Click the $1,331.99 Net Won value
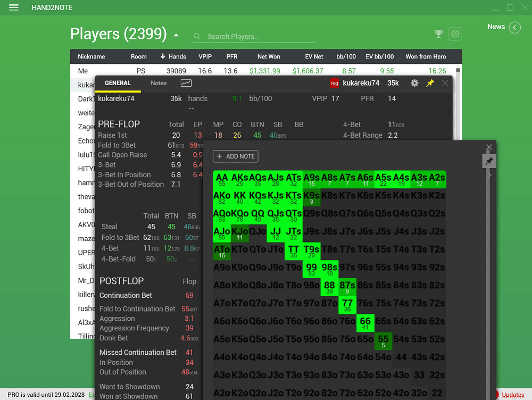The height and width of the screenshot is (400, 532). (265, 71)
